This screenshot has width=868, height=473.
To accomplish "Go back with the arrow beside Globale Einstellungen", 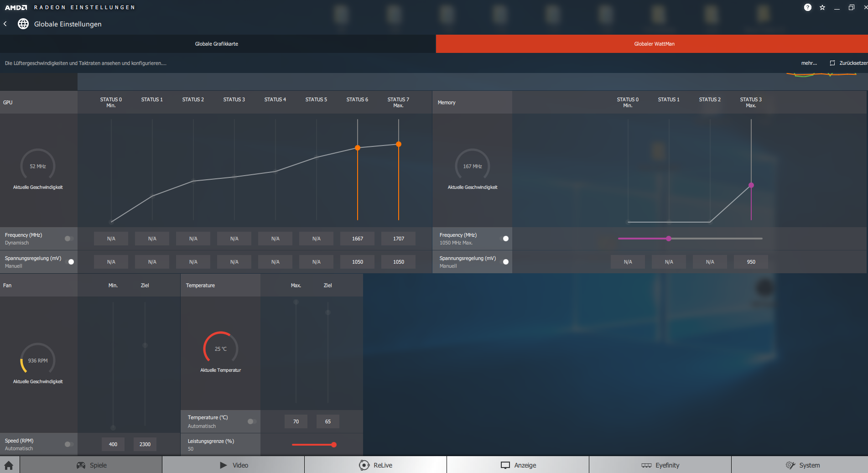I will pyautogui.click(x=5, y=24).
